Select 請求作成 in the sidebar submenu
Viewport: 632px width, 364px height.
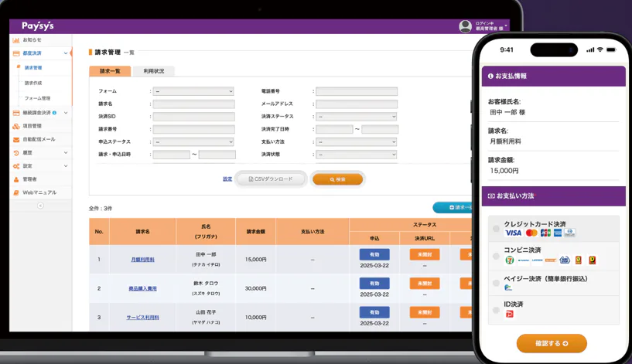[x=33, y=83]
